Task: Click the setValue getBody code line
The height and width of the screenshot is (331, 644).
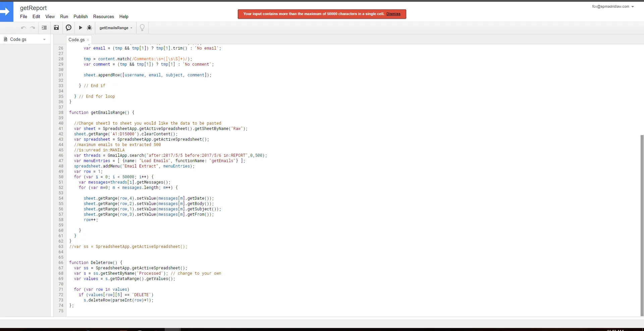Action: coord(149,204)
